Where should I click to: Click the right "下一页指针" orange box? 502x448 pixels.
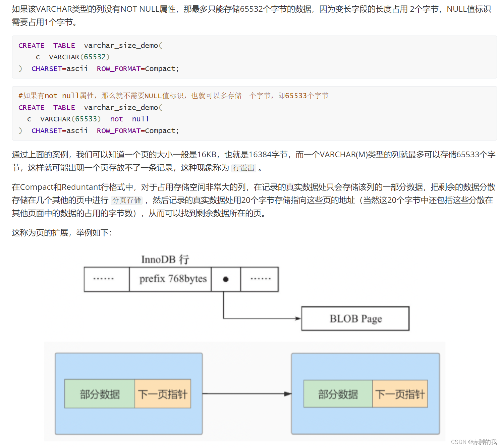[400, 394]
